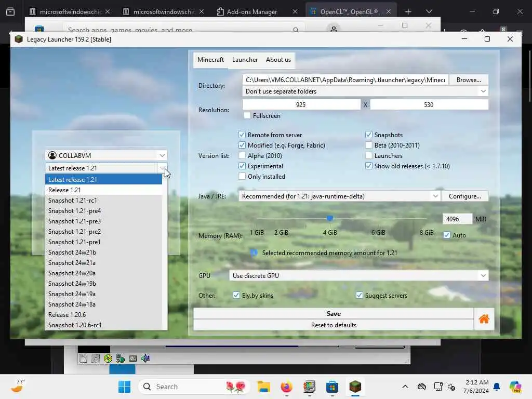Click the OneDrive cloud tray icon
Image resolution: width=532 pixels, height=399 pixels.
click(422, 387)
